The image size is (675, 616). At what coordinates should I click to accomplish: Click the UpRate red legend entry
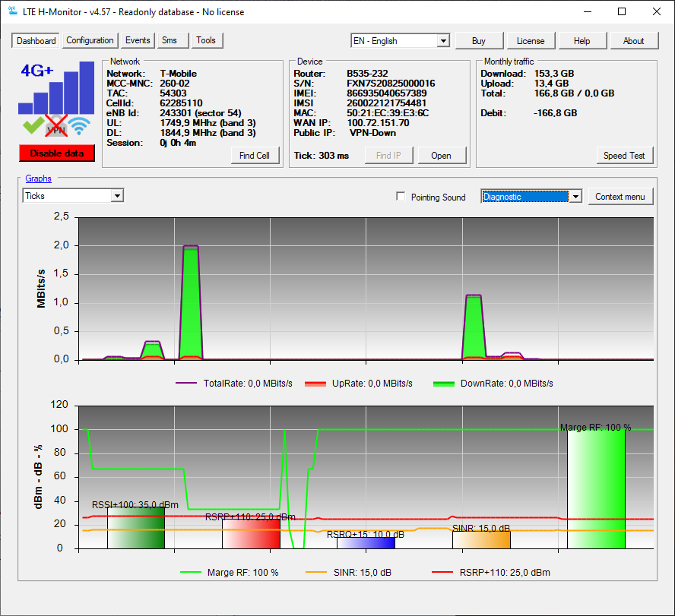coord(359,384)
